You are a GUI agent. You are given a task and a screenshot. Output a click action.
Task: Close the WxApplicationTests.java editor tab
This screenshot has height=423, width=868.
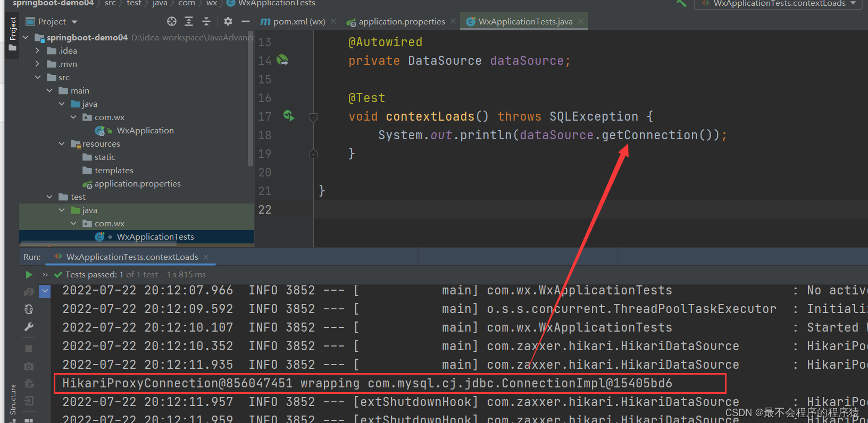pos(581,21)
